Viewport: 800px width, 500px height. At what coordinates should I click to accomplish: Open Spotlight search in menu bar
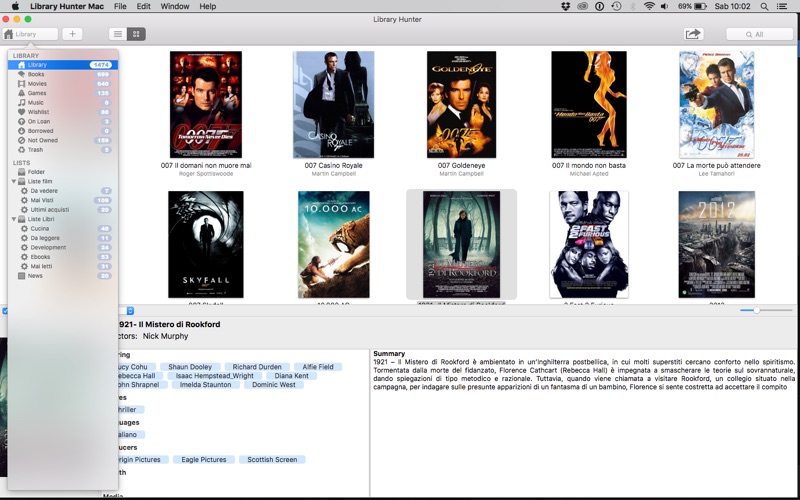point(764,6)
